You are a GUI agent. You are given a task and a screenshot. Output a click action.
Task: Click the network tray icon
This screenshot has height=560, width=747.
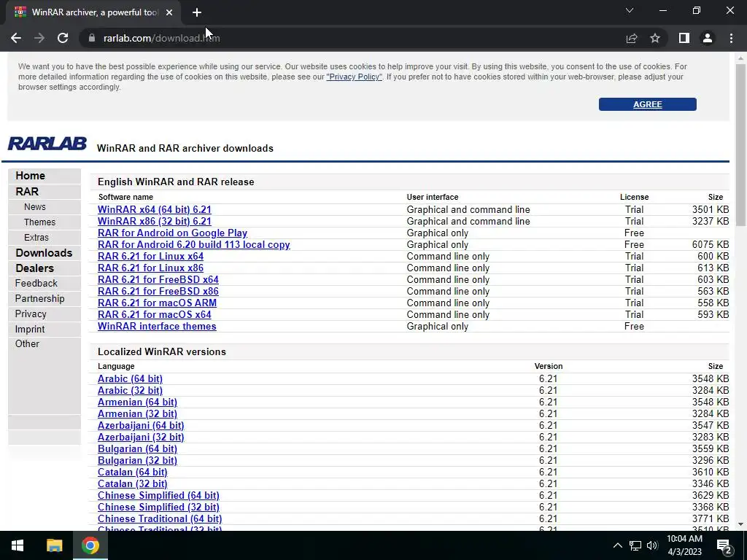tap(635, 545)
